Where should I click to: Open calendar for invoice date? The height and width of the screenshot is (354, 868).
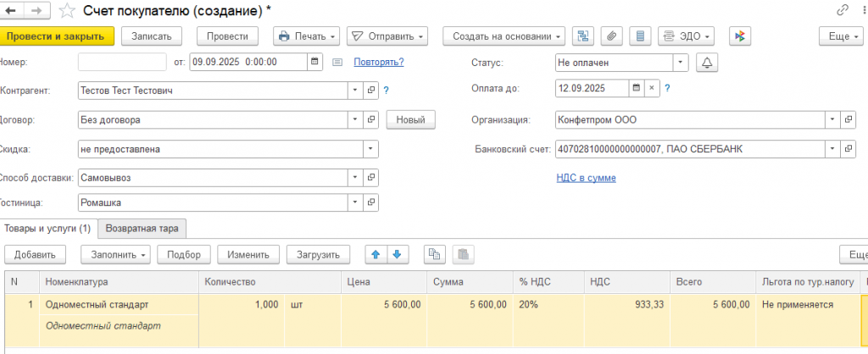click(314, 62)
